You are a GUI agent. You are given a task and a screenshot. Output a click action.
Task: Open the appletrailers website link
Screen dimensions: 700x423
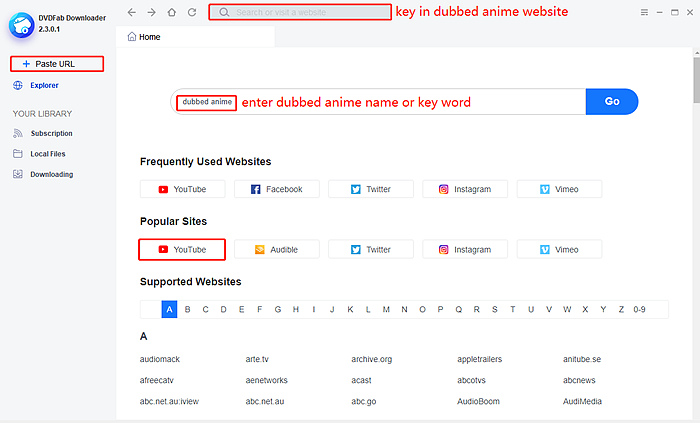coord(479,359)
